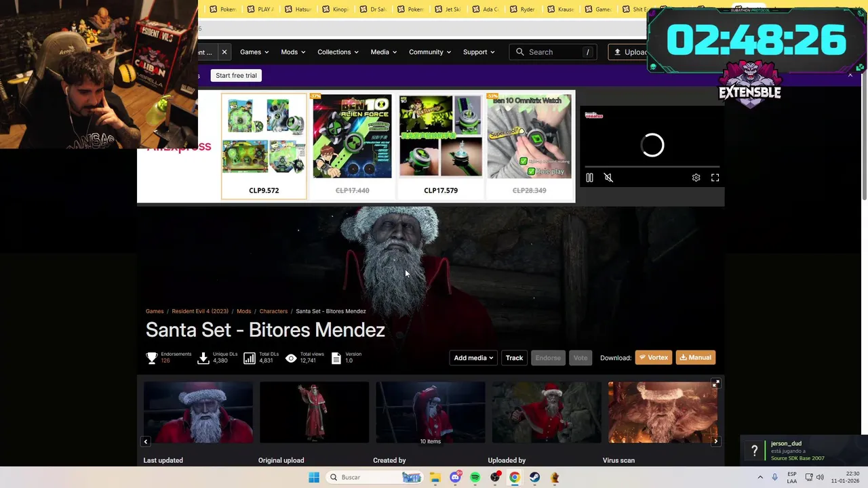Open the full-body Santa in dark thumbnail

point(314,412)
